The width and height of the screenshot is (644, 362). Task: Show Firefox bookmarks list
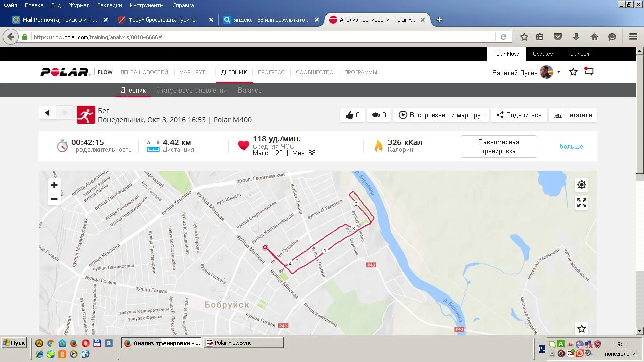coord(540,37)
